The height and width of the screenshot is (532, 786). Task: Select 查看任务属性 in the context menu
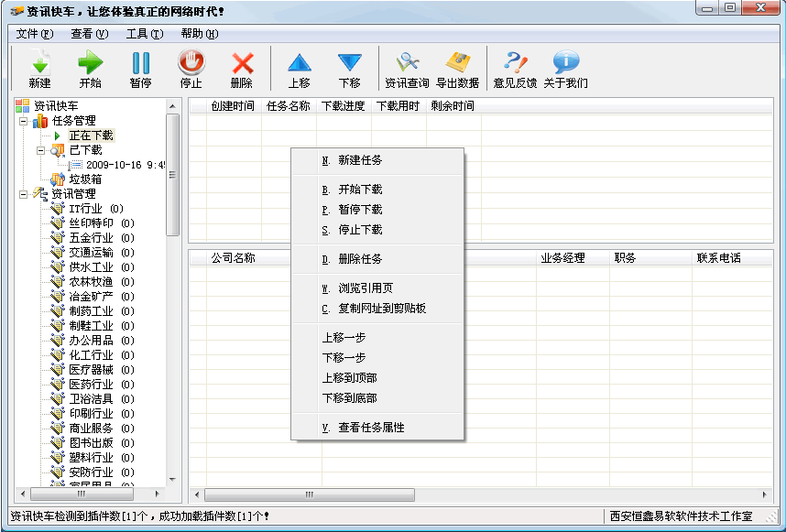click(x=370, y=427)
